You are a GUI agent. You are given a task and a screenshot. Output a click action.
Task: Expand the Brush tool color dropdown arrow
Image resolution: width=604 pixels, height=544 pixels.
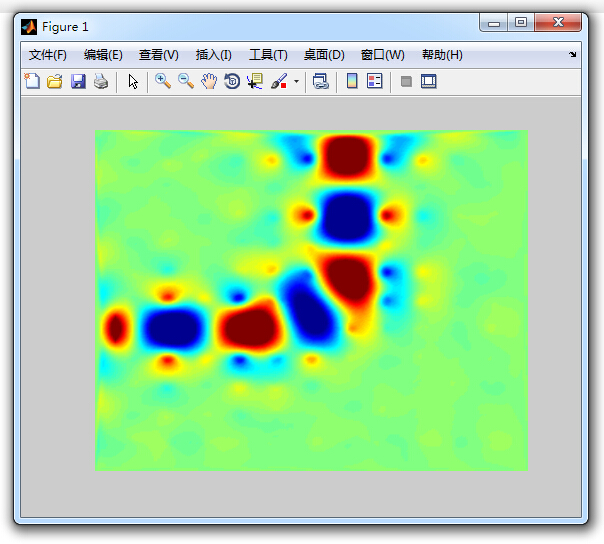296,81
